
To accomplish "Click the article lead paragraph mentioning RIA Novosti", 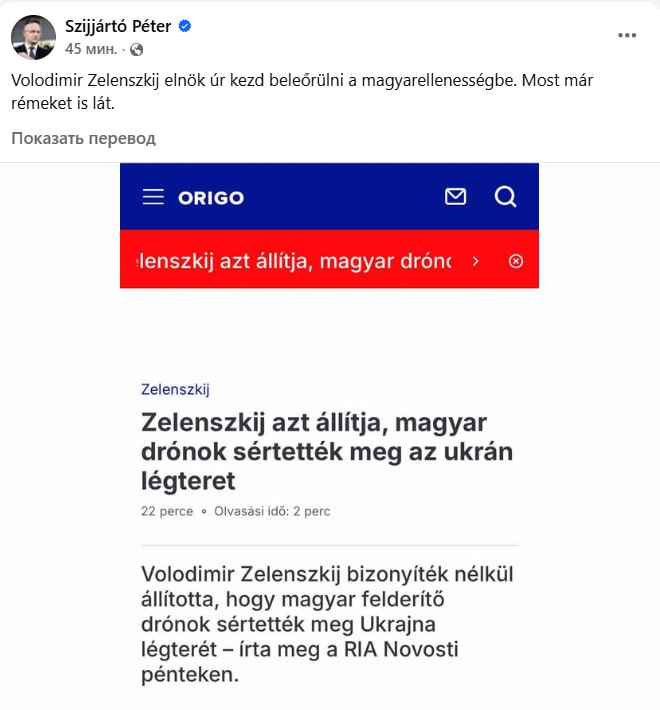I will 315,625.
